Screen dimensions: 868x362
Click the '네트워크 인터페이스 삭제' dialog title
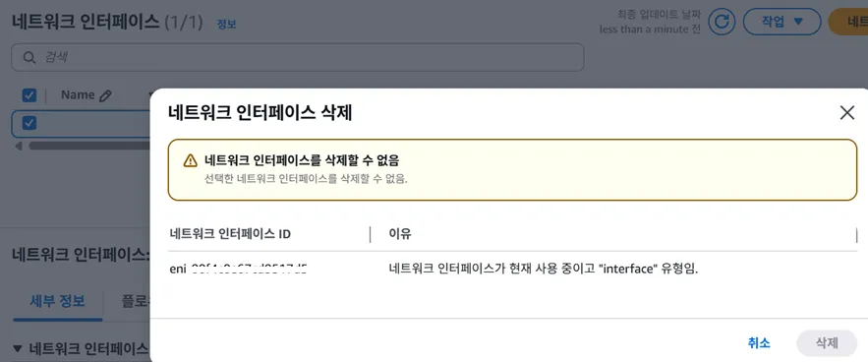pyautogui.click(x=260, y=113)
